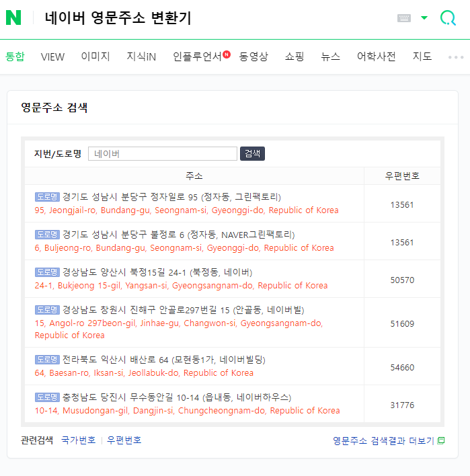This screenshot has height=476, width=470.
Task: Select the English address 64, Baesan-ro, Iksan-si
Action: [144, 373]
